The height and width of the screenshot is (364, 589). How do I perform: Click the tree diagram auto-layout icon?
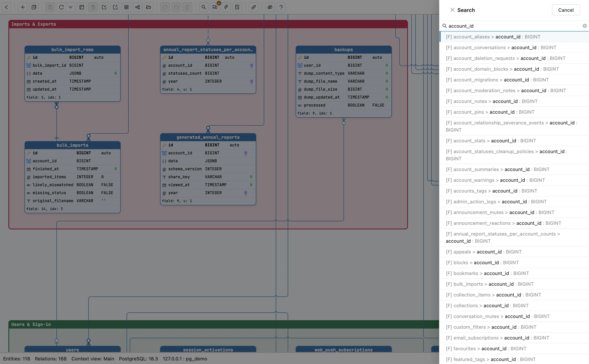(x=138, y=7)
